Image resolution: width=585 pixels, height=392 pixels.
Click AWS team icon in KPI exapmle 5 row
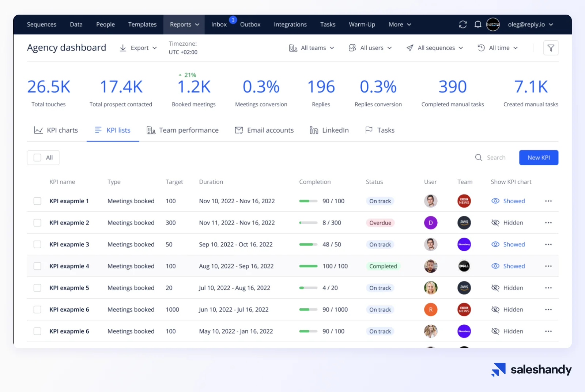[464, 288]
